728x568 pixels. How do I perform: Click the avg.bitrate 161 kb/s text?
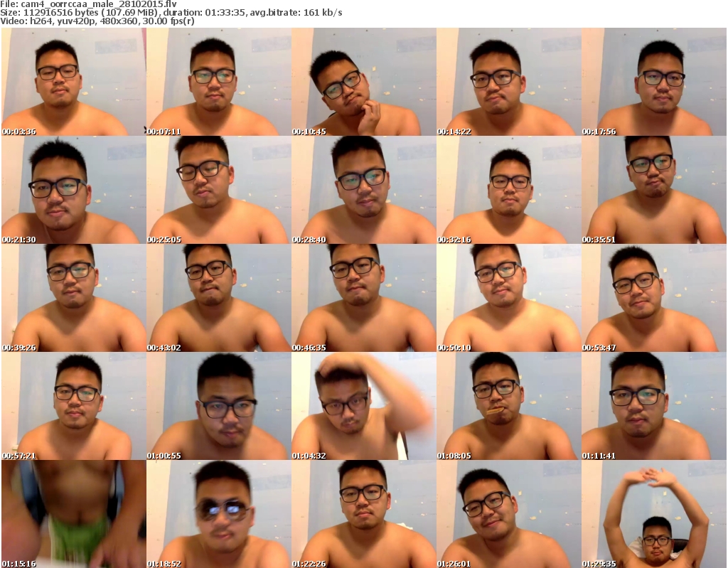pyautogui.click(x=296, y=13)
